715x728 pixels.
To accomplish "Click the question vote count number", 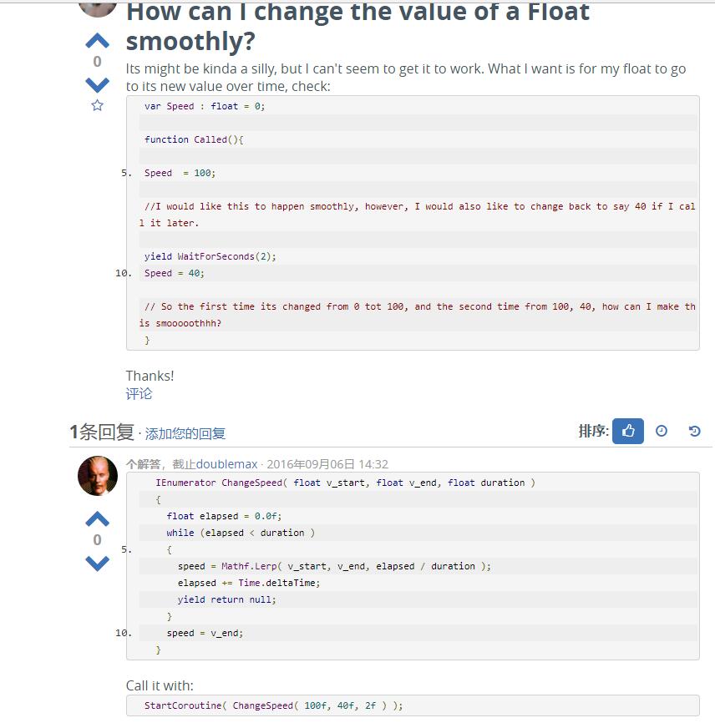I will pyautogui.click(x=97, y=61).
